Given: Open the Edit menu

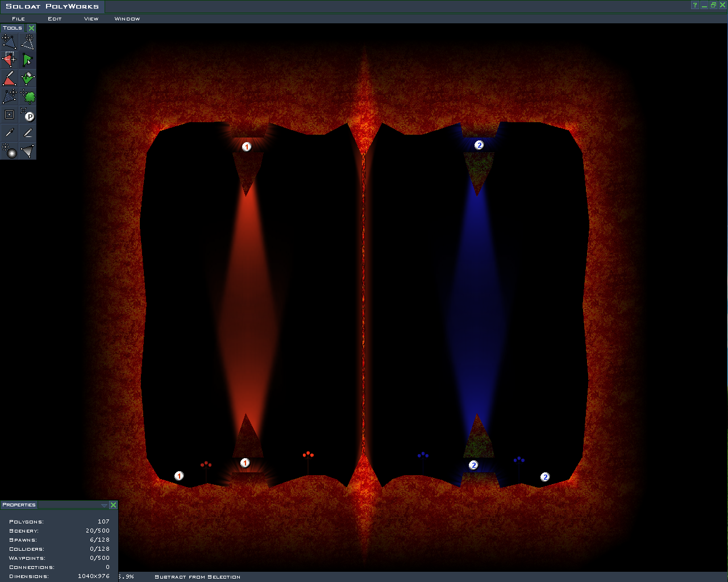Looking at the screenshot, I should point(55,19).
